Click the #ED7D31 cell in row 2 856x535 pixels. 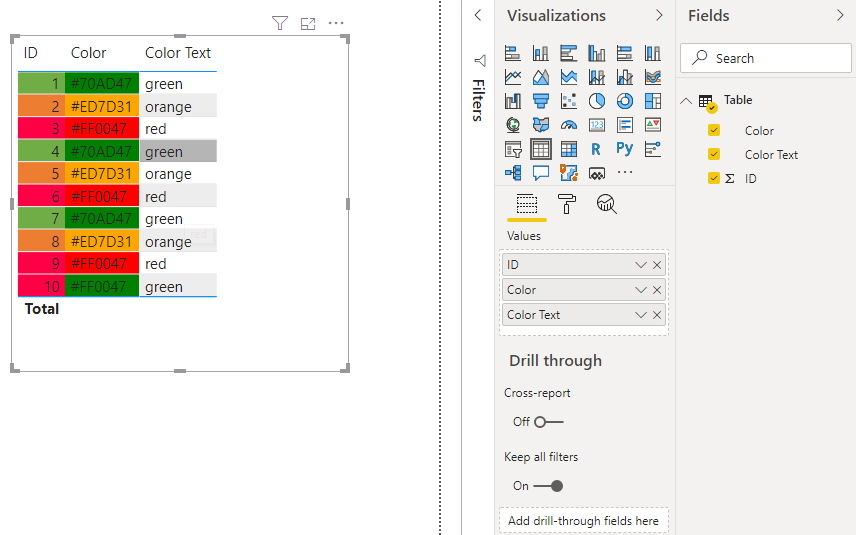(102, 106)
